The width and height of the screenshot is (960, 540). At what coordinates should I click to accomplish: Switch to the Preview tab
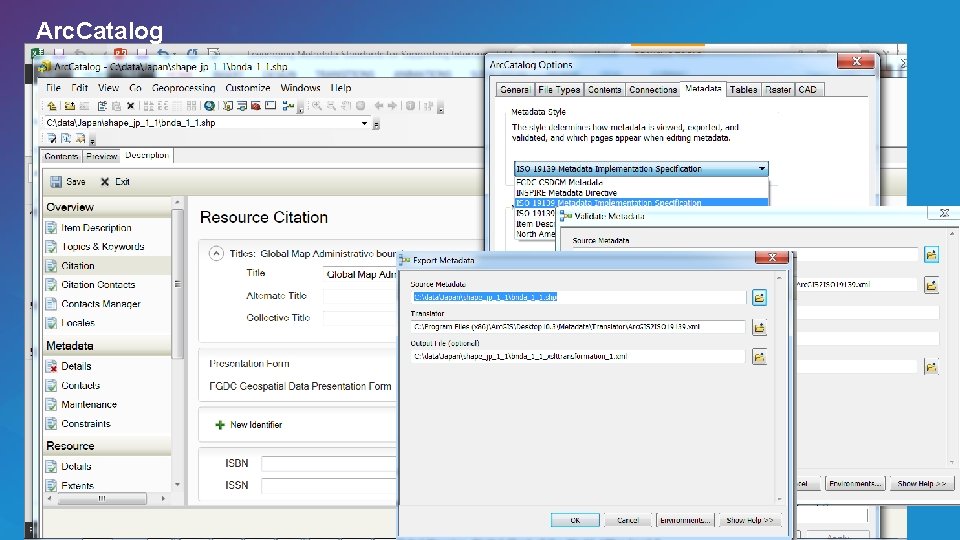tap(101, 156)
